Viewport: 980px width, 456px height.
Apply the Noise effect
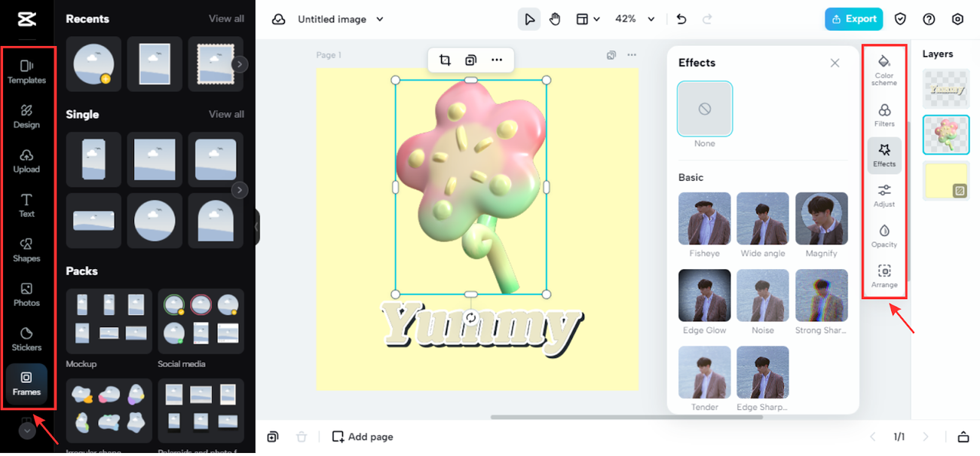pyautogui.click(x=763, y=295)
